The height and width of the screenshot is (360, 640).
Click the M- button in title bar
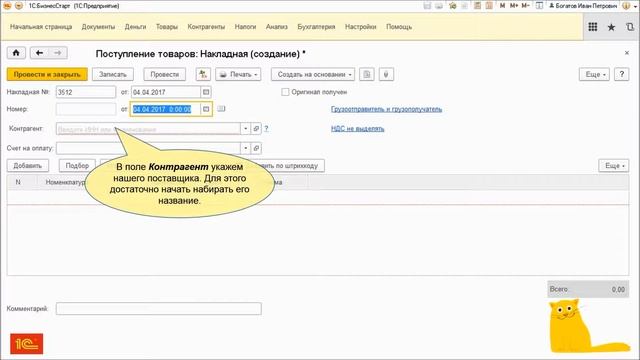[526, 6]
